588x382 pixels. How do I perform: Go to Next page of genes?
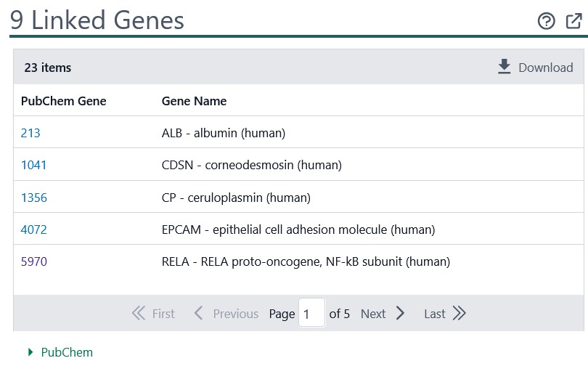383,313
